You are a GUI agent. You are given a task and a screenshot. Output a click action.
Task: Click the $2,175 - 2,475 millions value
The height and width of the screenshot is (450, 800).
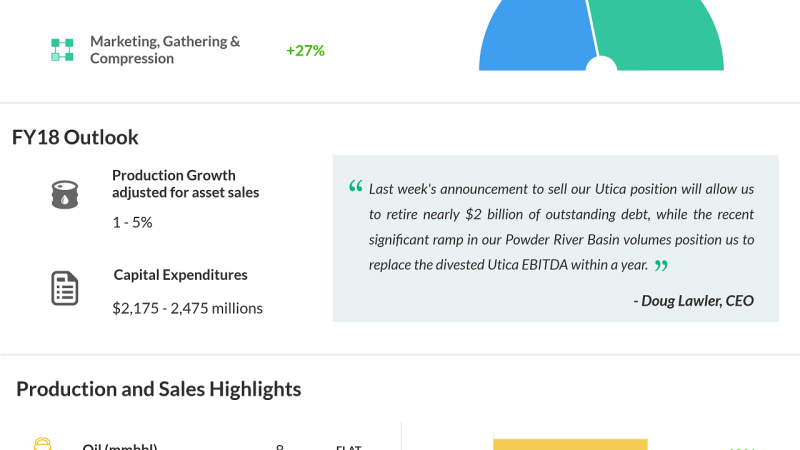tap(187, 308)
